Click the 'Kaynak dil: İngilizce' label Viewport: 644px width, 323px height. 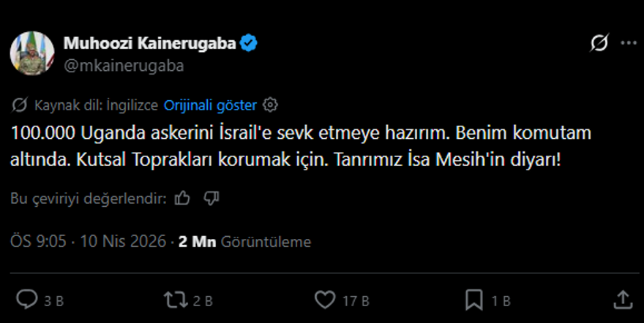click(95, 105)
